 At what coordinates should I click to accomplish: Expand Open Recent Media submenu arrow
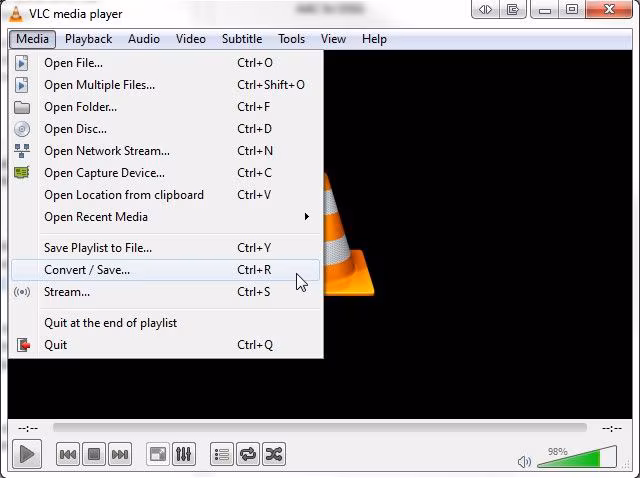[307, 216]
